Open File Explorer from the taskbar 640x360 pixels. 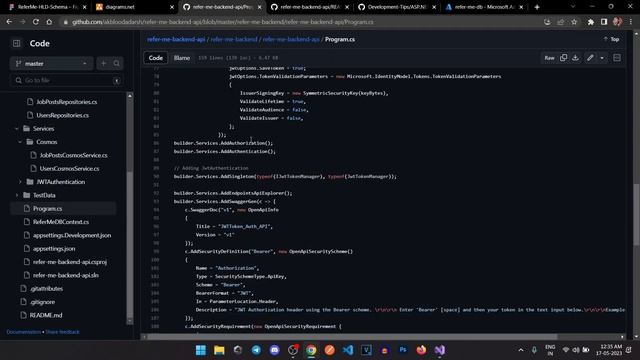point(219,350)
